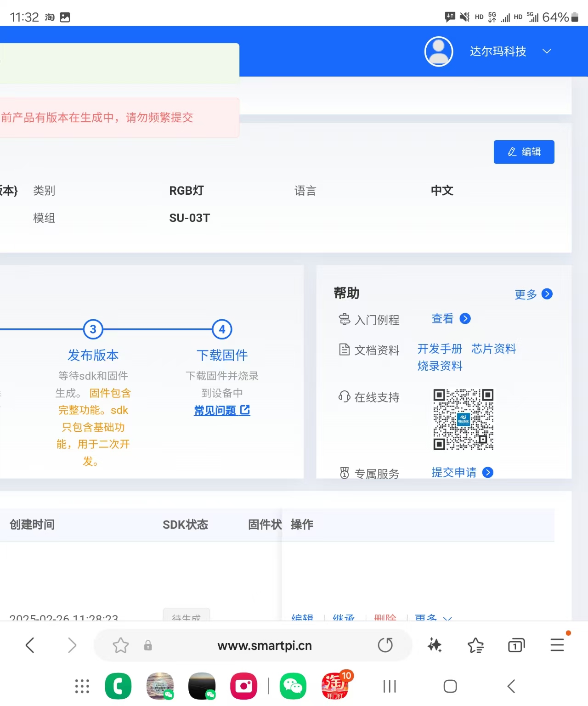Screen dimensions: 588x706
Task: Click the blue arrow icon after 提交申请
Action: pyautogui.click(x=487, y=472)
